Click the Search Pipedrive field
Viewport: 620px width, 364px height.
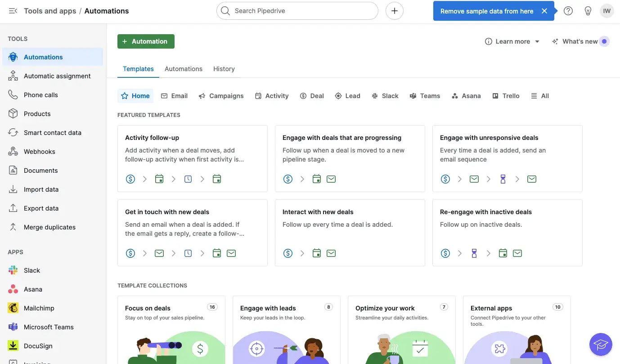pos(297,10)
